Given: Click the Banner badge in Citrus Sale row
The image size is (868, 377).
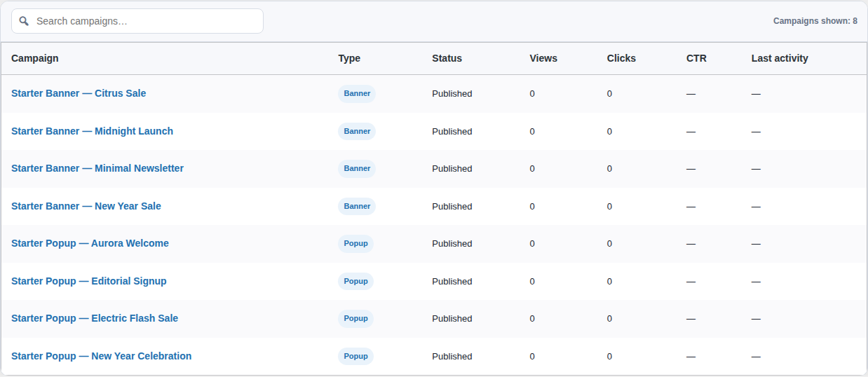Looking at the screenshot, I should point(357,94).
